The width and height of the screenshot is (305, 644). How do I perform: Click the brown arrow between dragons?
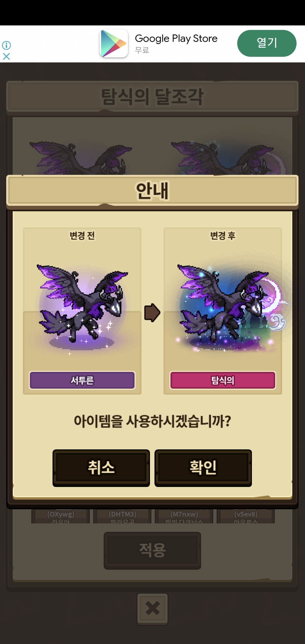(152, 313)
